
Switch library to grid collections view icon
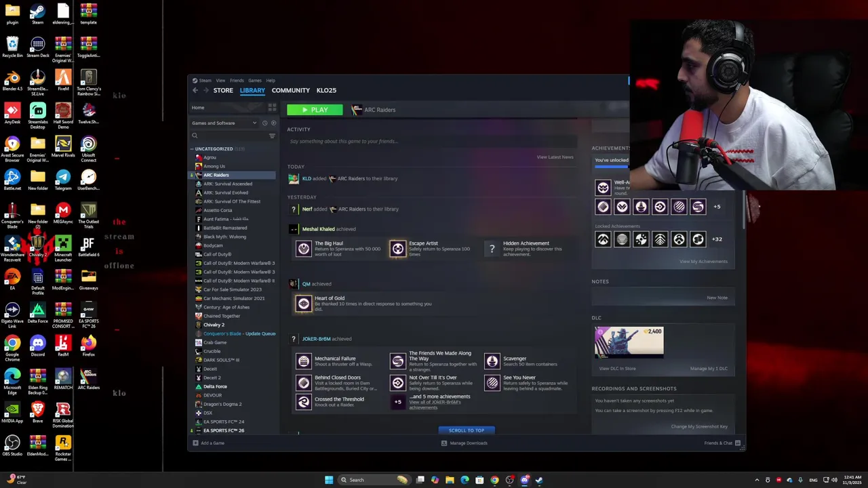click(272, 107)
